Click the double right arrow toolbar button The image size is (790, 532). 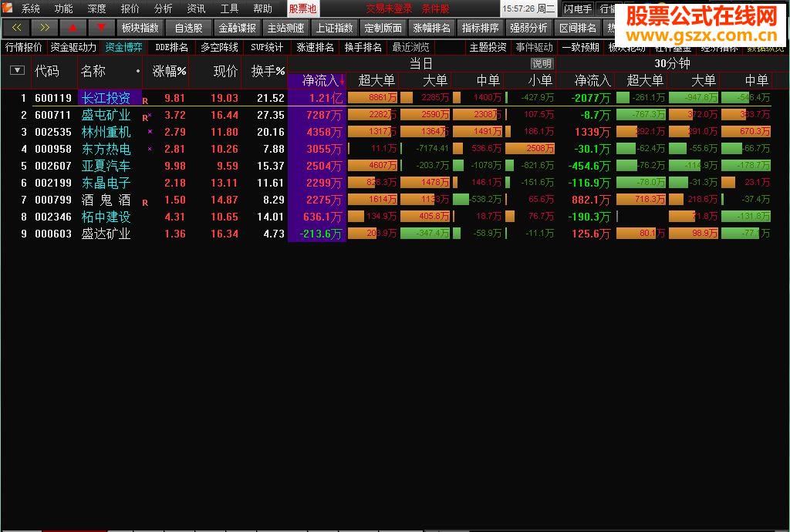(44, 28)
